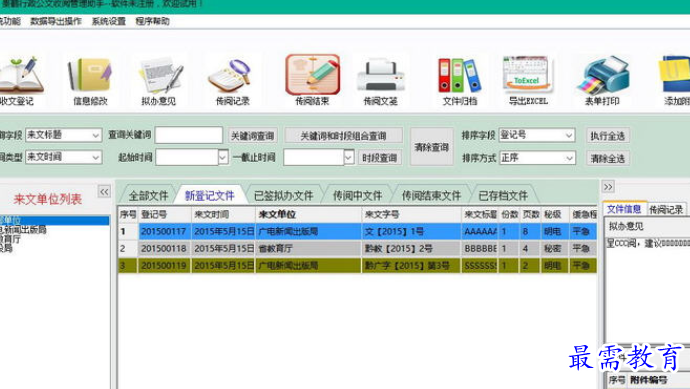Click the 截止时间 date input field
The width and height of the screenshot is (690, 389).
[313, 157]
